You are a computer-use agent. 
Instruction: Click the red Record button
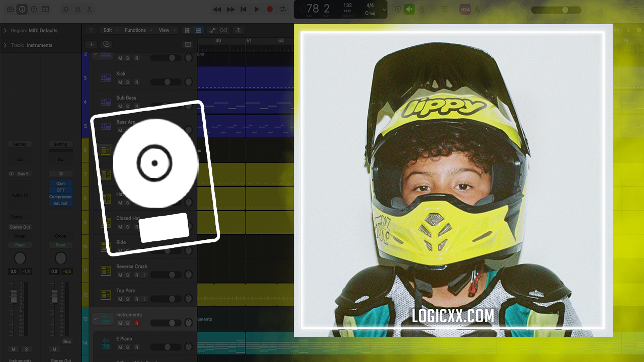(270, 9)
